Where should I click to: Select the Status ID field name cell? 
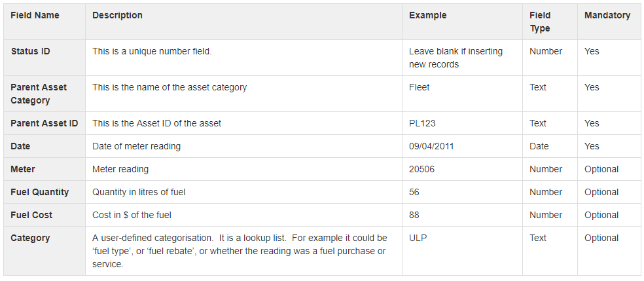(x=45, y=58)
